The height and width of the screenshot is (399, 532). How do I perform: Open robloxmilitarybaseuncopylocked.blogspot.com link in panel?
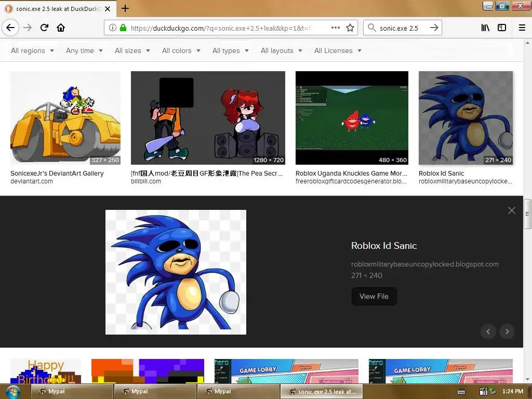[x=425, y=264]
